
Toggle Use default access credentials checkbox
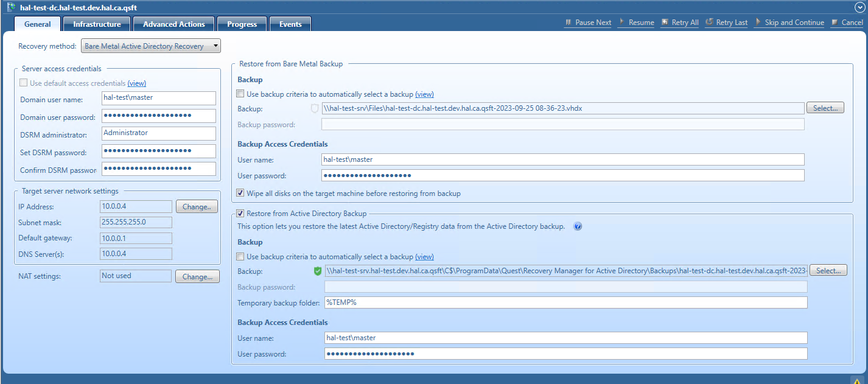(24, 83)
